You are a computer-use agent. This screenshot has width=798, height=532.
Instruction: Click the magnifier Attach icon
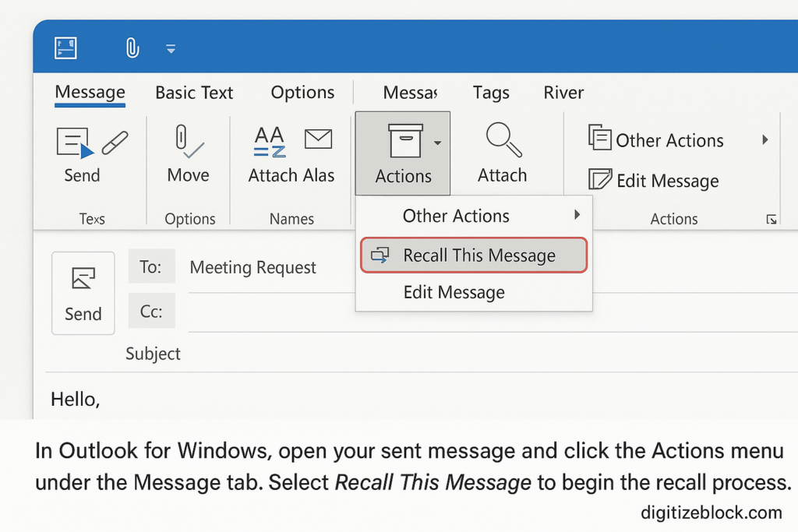[x=503, y=139]
